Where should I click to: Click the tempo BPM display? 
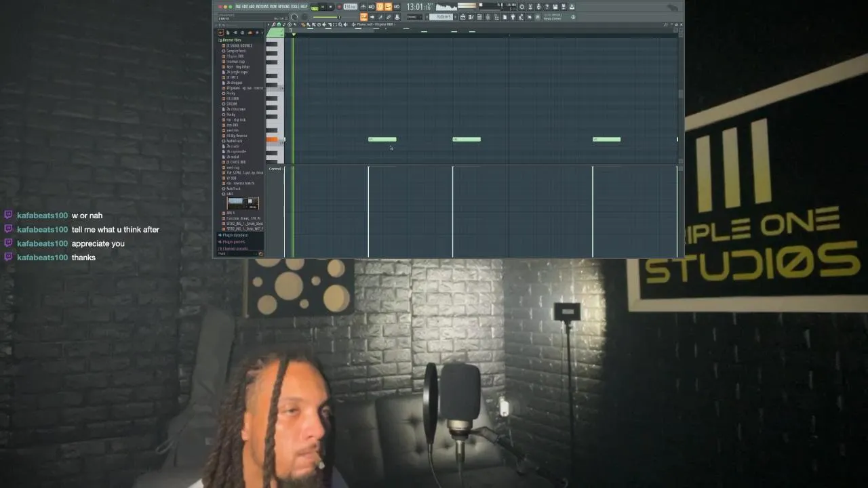[351, 7]
